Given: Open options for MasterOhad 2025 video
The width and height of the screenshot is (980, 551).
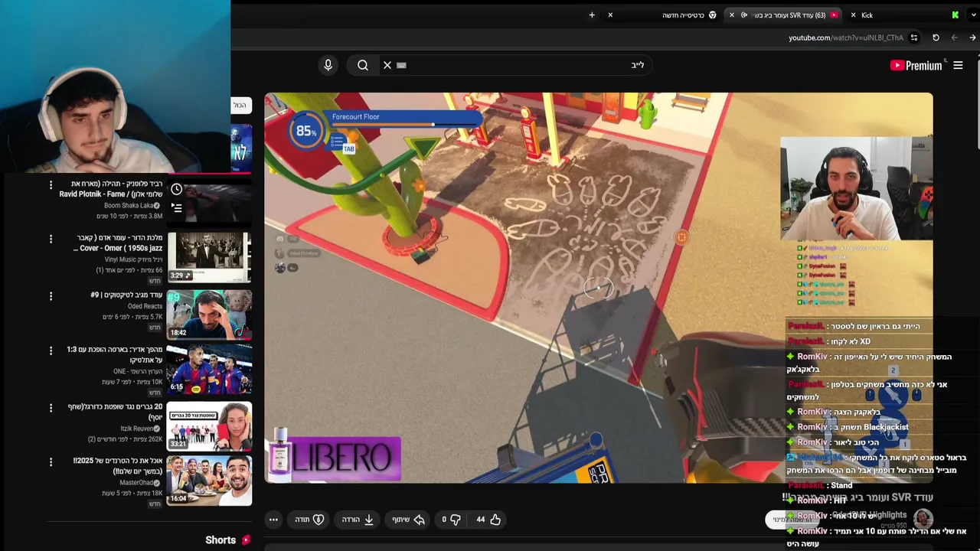Looking at the screenshot, I should (x=51, y=462).
